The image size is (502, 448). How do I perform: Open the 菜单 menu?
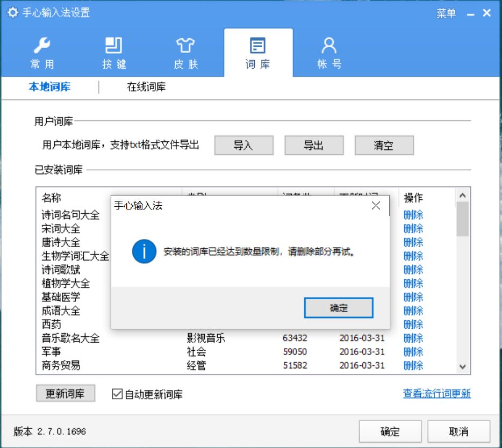coord(447,12)
